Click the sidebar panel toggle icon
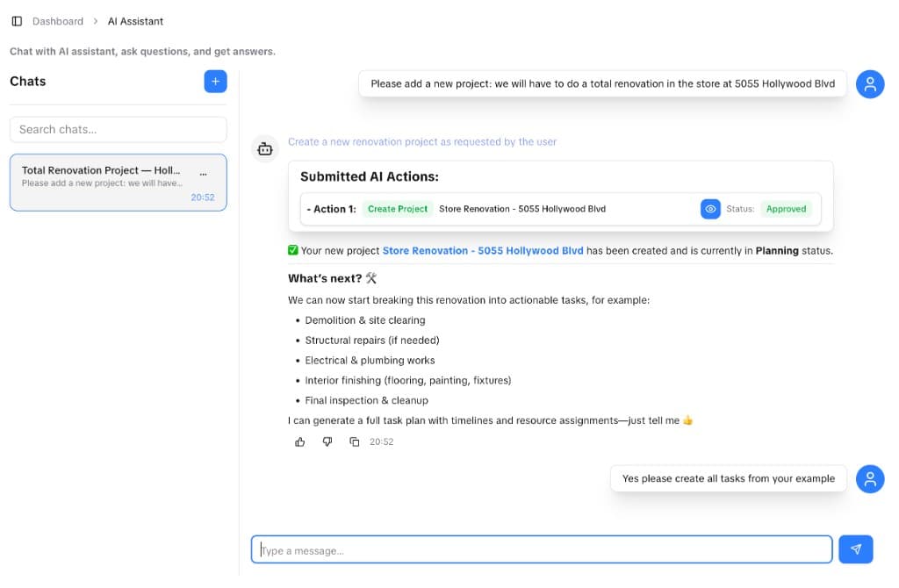This screenshot has height=588, width=899. click(x=14, y=20)
